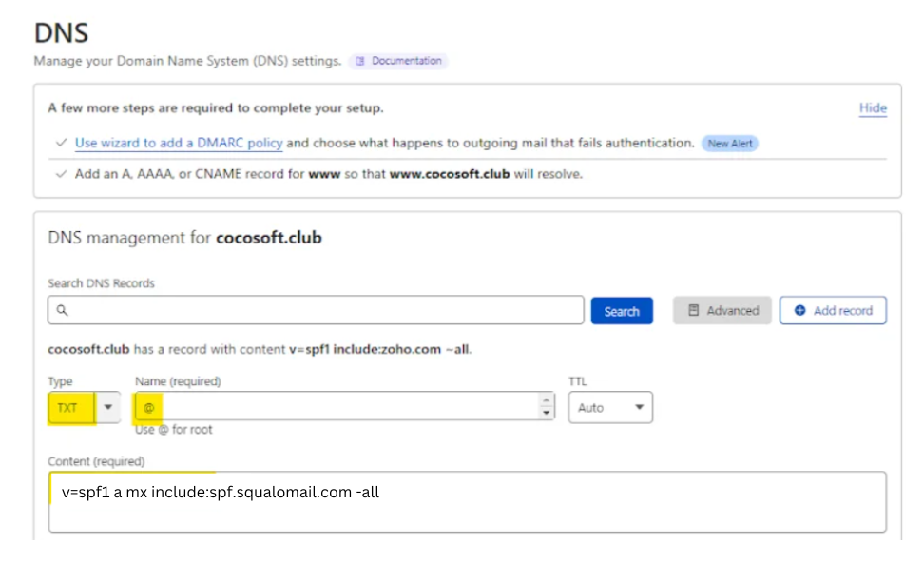Open the Use wizard to add DMARC policy link
The height and width of the screenshot is (564, 924).
point(179,144)
